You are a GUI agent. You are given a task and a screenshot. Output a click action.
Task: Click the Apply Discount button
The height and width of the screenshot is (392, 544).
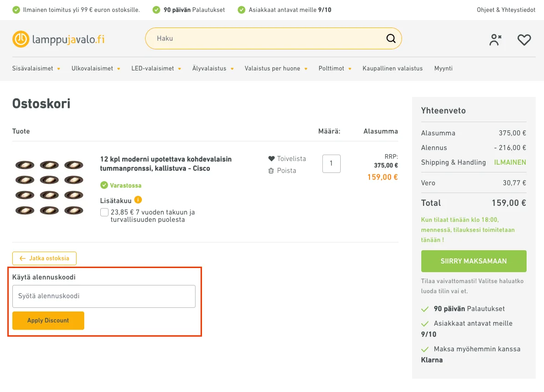(x=48, y=321)
